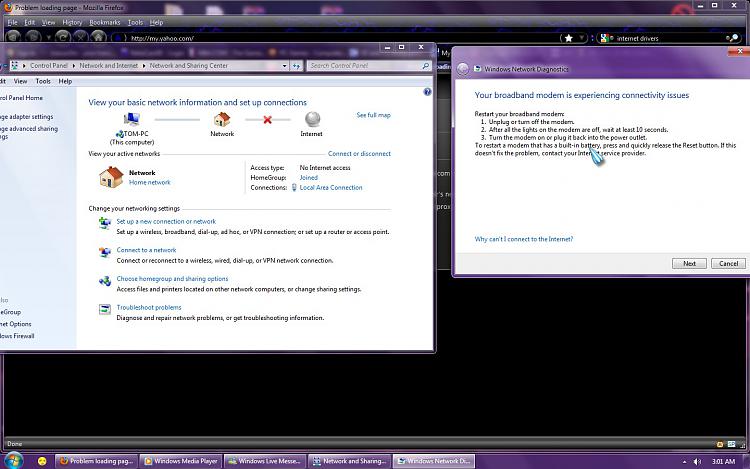Image resolution: width=750 pixels, height=469 pixels.
Task: Click TOM-PC computer icon in map
Action: (x=131, y=119)
